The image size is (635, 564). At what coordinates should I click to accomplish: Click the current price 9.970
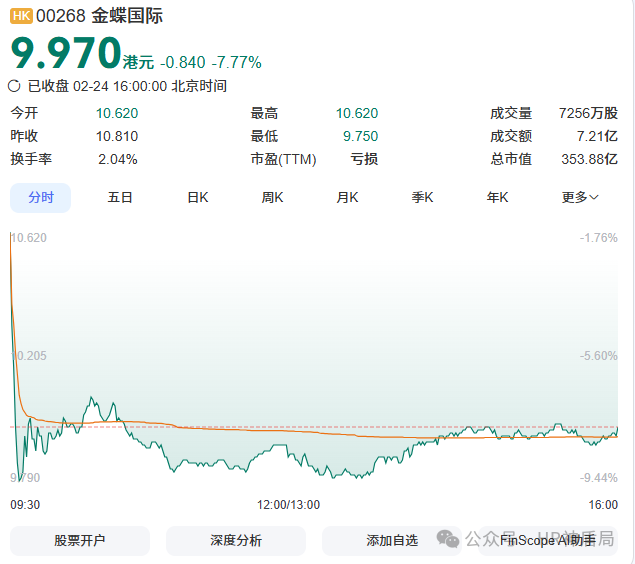[65, 54]
